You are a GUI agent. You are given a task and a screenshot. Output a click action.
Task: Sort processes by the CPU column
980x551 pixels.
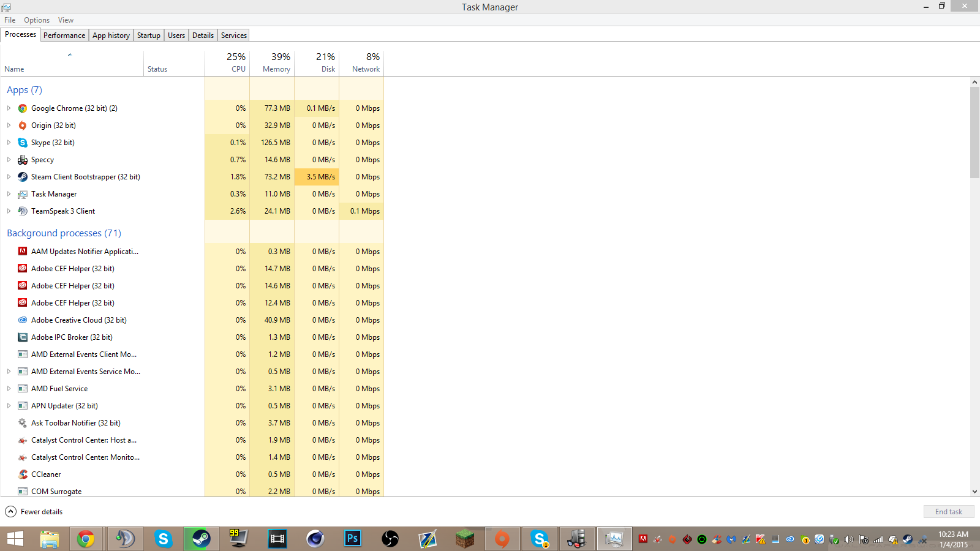coord(227,62)
